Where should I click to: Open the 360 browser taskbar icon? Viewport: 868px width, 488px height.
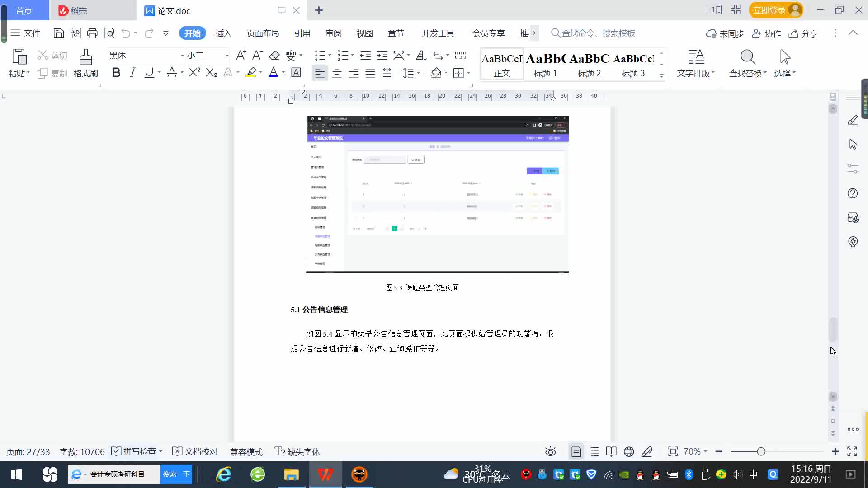coord(258,474)
